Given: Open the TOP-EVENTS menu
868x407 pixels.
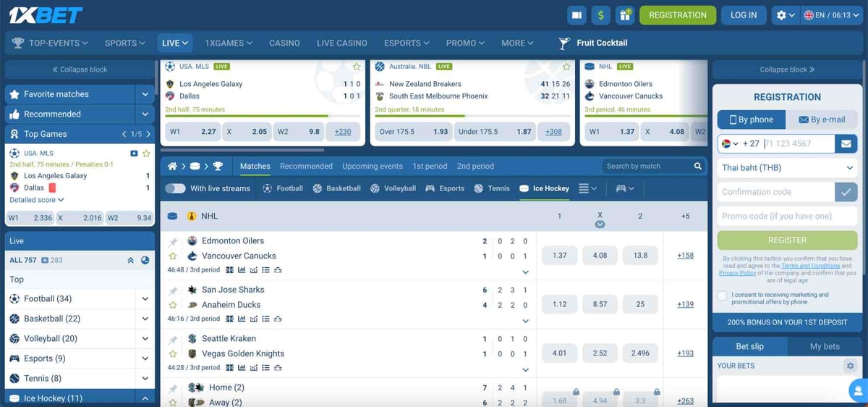Looking at the screenshot, I should 51,43.
